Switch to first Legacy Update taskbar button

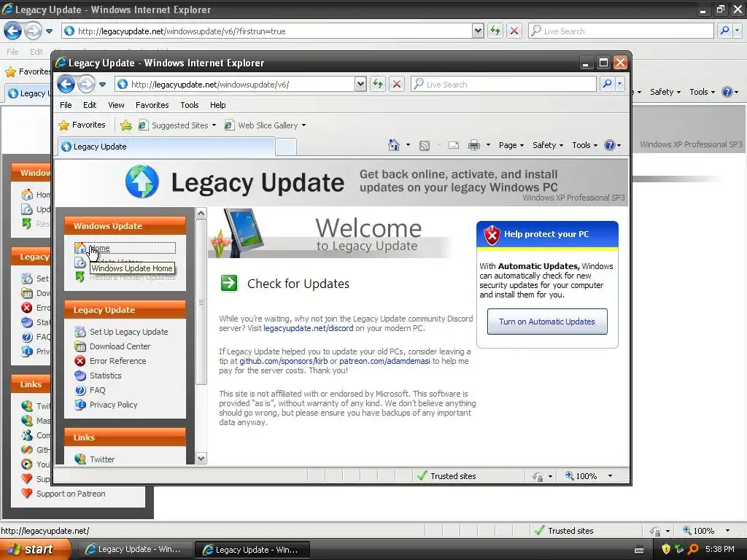135,549
